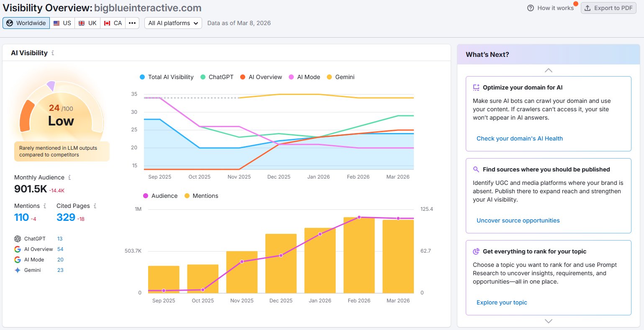
Task: Click the Mentions info icon
Action: [45, 206]
